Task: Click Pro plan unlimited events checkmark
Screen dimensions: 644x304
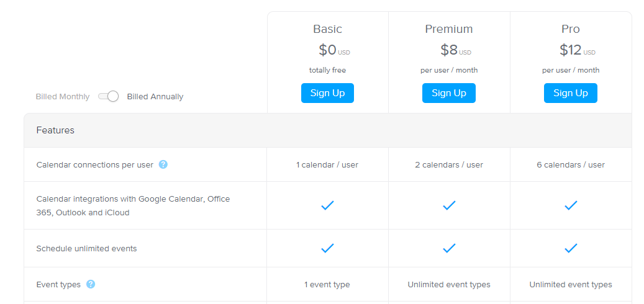Action: pos(571,248)
